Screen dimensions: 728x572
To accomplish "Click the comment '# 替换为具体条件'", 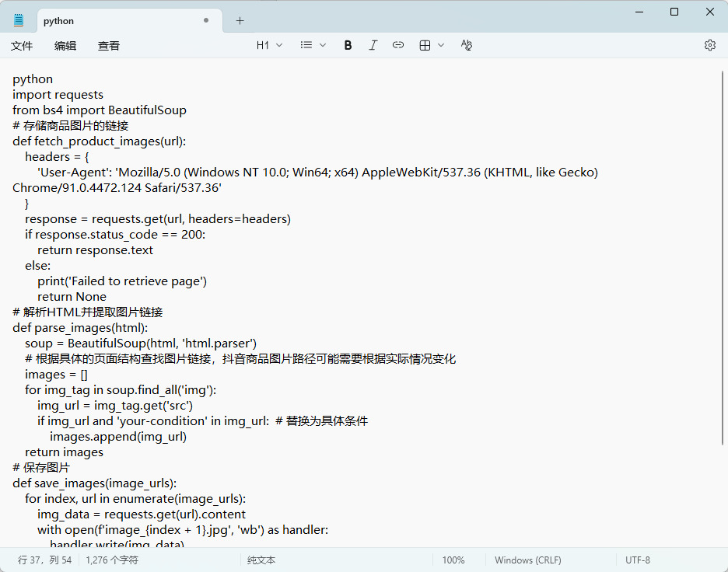I will [322, 420].
